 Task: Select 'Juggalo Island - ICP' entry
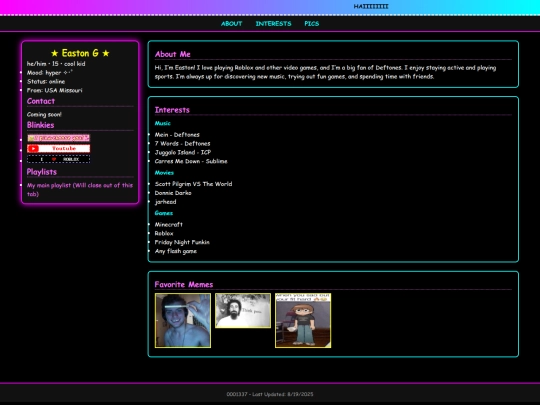[183, 152]
